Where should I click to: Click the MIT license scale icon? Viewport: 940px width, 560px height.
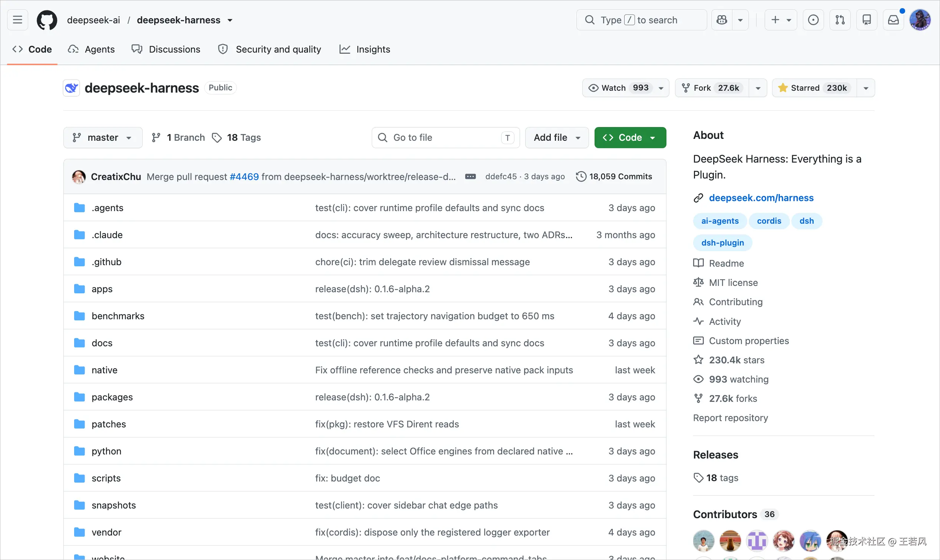[x=698, y=283]
